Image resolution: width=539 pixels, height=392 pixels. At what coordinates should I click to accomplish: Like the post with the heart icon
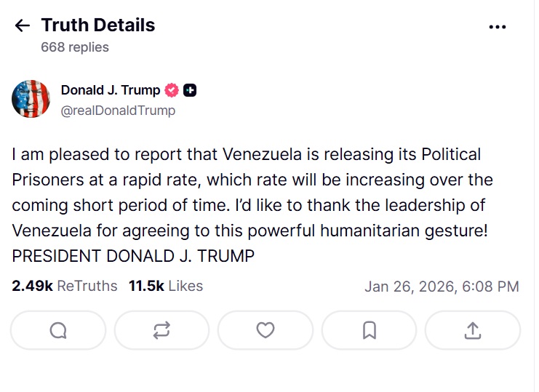pos(265,330)
